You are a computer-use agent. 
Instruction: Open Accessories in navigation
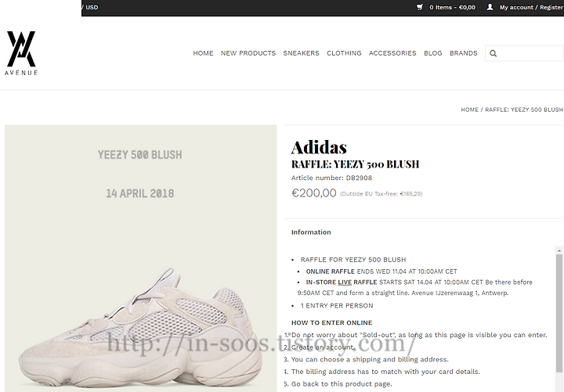(x=392, y=53)
